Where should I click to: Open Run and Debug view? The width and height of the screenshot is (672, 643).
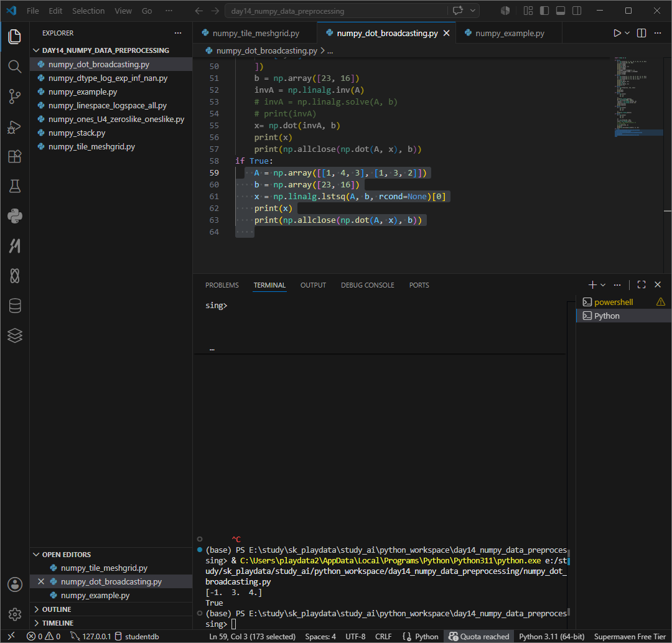coord(14,127)
